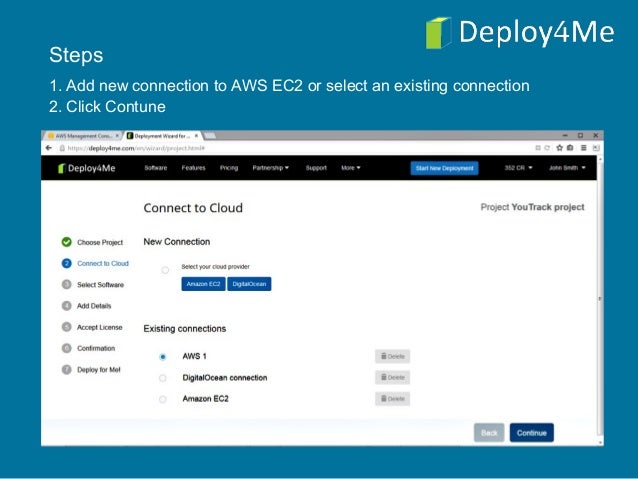Switch to Deployment Wizard browser tab

point(162,136)
